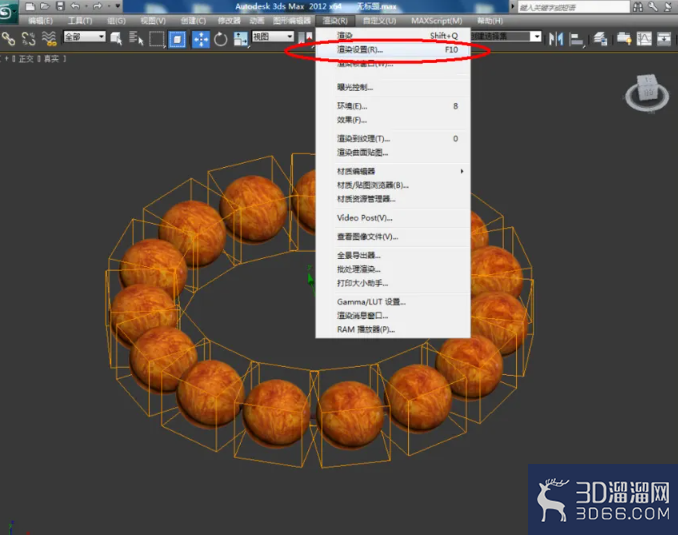Open the 图形编辑器 menu
678x535 pixels.
point(292,21)
